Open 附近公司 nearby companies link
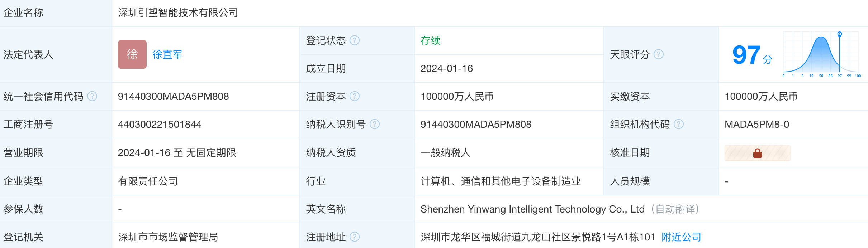Screen dimensions: 868x248 click(681, 237)
